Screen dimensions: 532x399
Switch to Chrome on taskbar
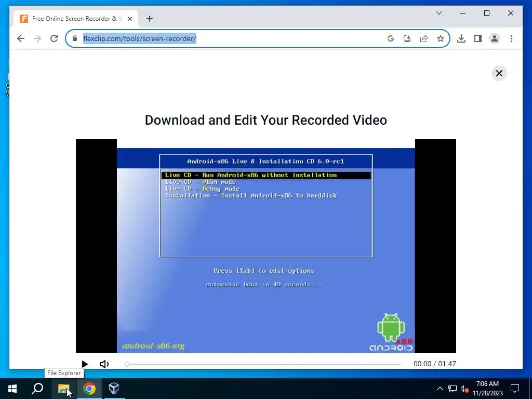tap(89, 389)
